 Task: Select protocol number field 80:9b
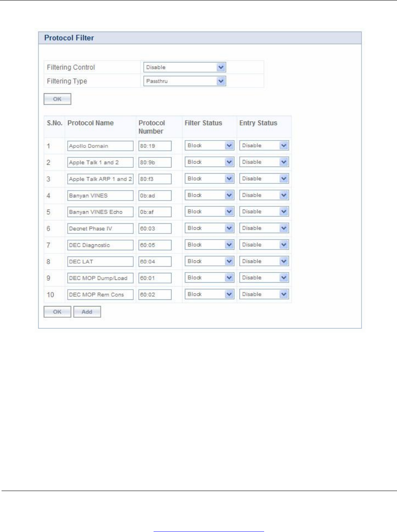point(155,162)
